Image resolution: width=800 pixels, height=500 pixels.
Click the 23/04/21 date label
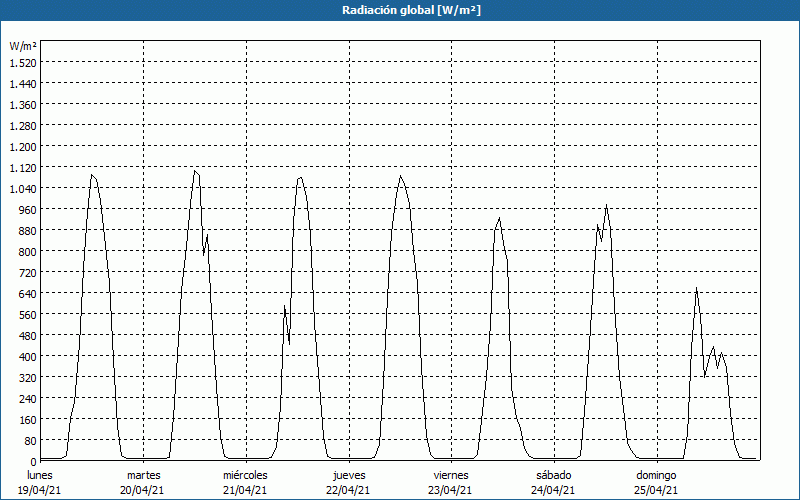pyautogui.click(x=450, y=490)
